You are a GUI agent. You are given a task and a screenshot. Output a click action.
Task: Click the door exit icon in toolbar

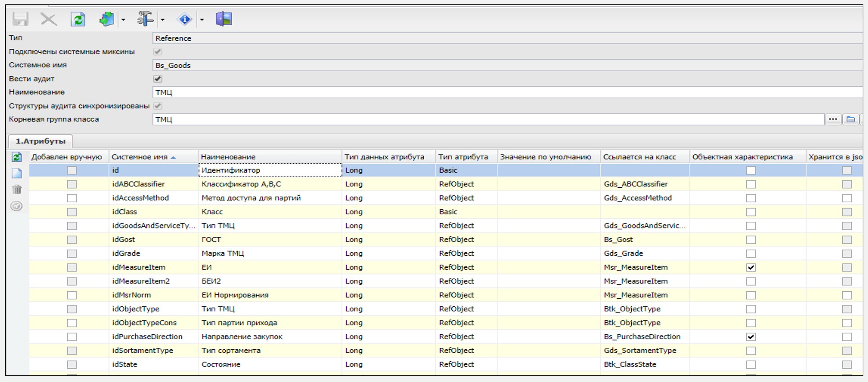224,19
